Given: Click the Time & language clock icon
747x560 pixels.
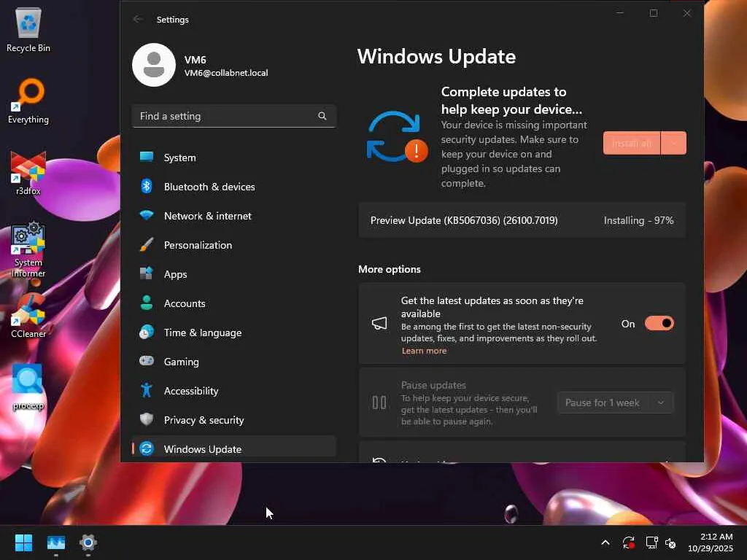Looking at the screenshot, I should point(146,332).
